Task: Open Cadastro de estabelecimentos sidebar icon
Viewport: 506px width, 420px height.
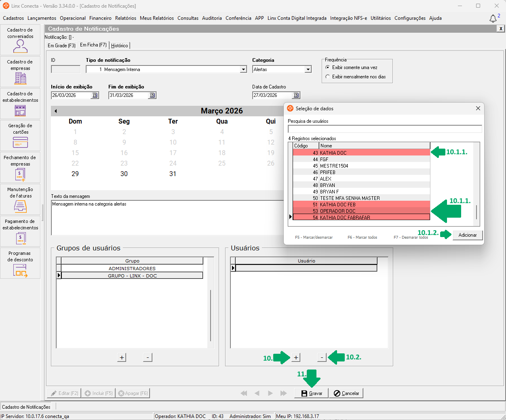Action: 20,103
